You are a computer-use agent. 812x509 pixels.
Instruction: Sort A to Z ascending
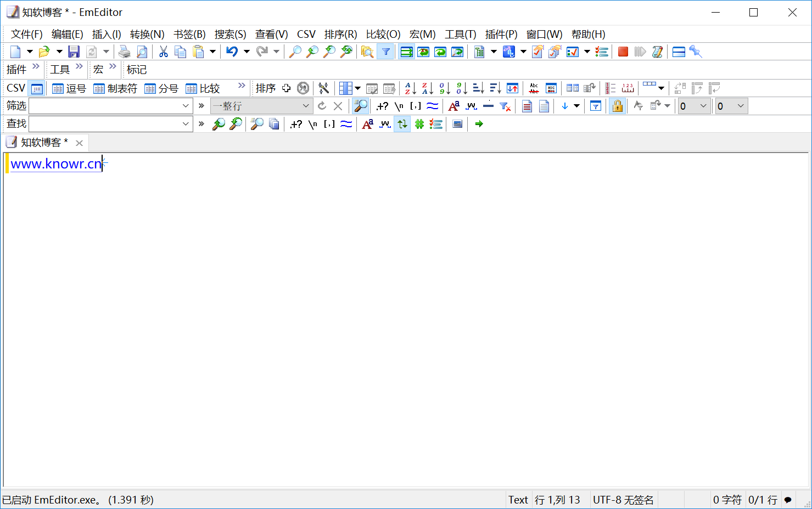click(410, 88)
